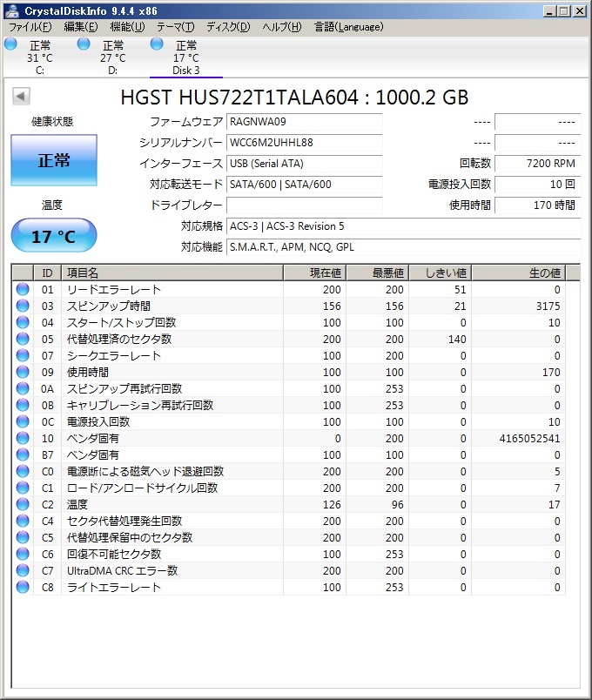Click the 項目名 column header
The height and width of the screenshot is (700, 592).
pyautogui.click(x=172, y=273)
